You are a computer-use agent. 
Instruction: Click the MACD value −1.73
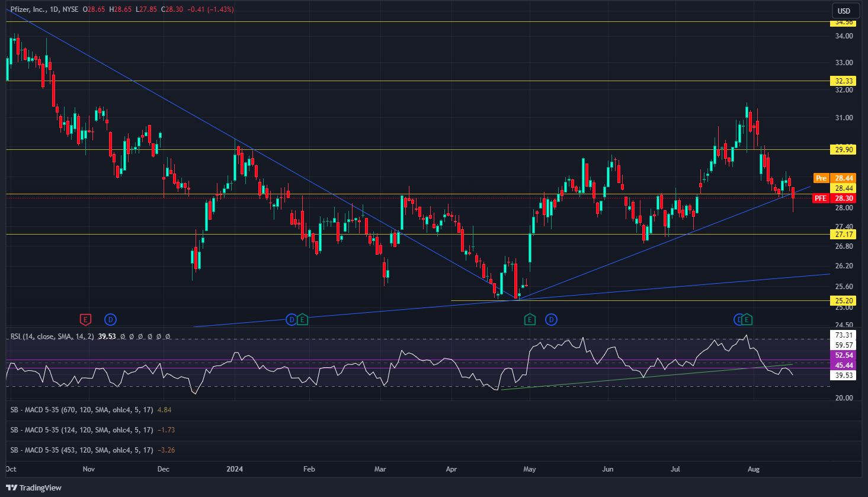pos(166,430)
